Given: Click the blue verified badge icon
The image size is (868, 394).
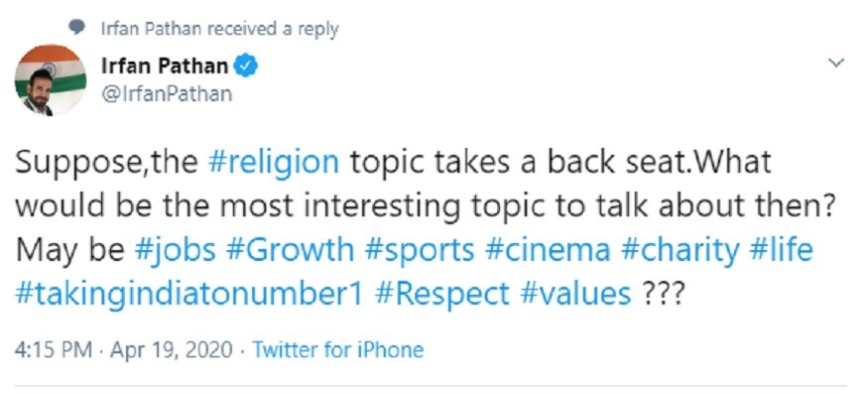Looking at the screenshot, I should pos(245,66).
